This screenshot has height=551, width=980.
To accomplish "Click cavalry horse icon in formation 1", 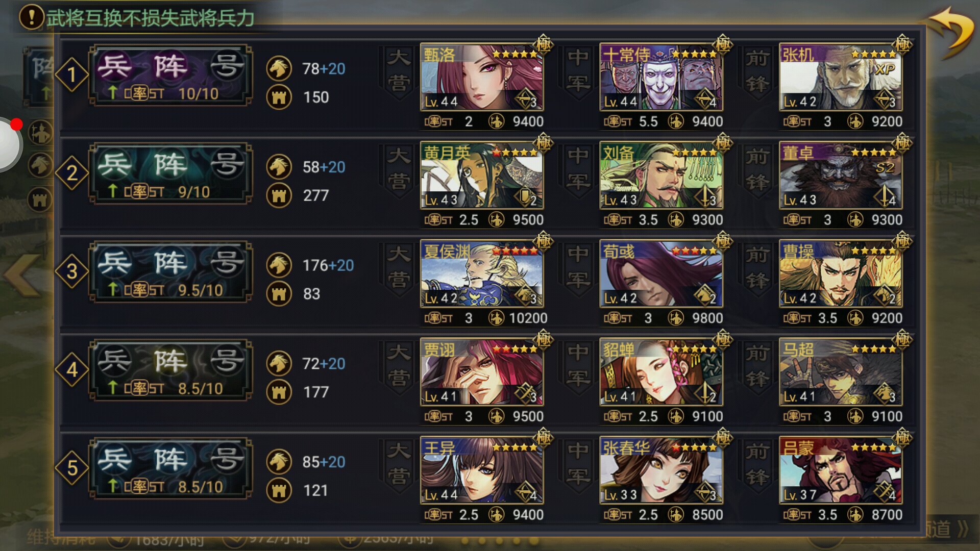I will pyautogui.click(x=279, y=68).
